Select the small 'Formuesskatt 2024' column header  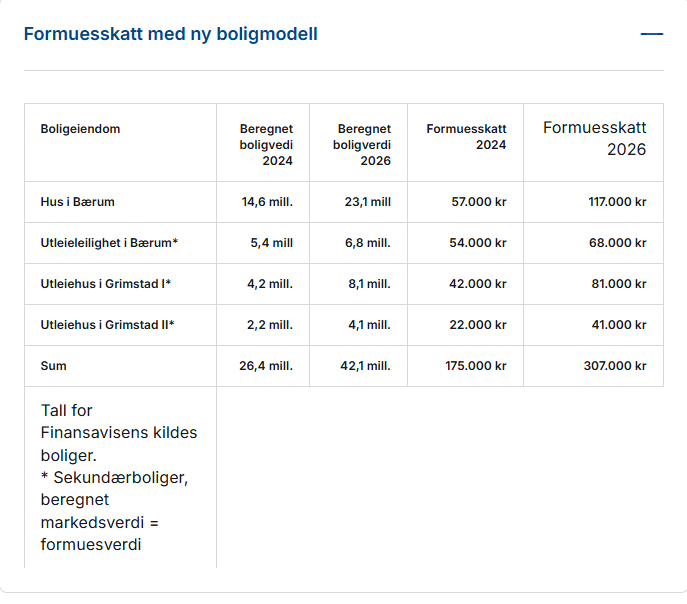(466, 137)
